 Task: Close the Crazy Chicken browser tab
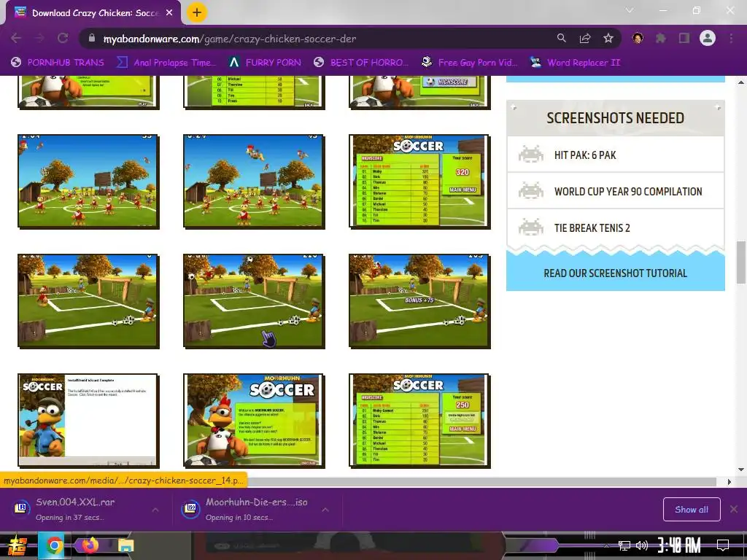pyautogui.click(x=169, y=13)
